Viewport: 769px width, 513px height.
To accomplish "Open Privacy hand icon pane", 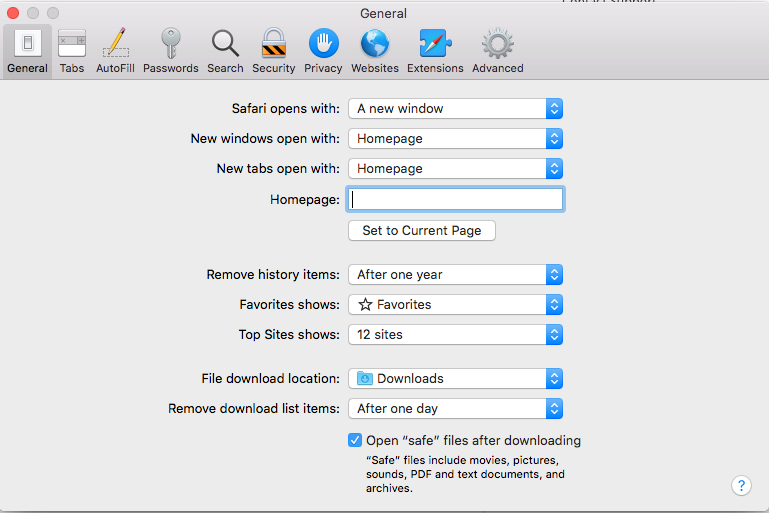I will (323, 51).
